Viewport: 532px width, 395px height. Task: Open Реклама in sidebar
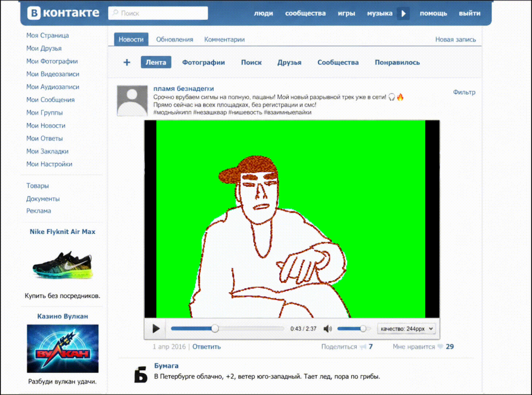pyautogui.click(x=38, y=211)
